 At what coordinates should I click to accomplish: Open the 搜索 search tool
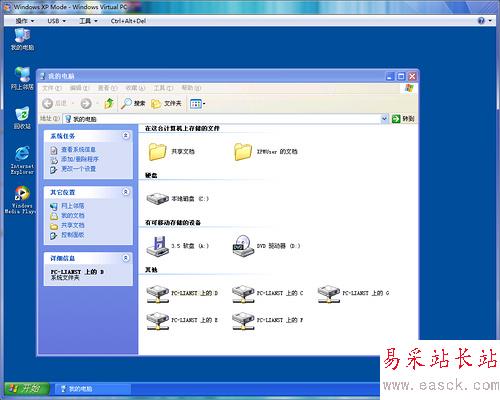[x=133, y=103]
